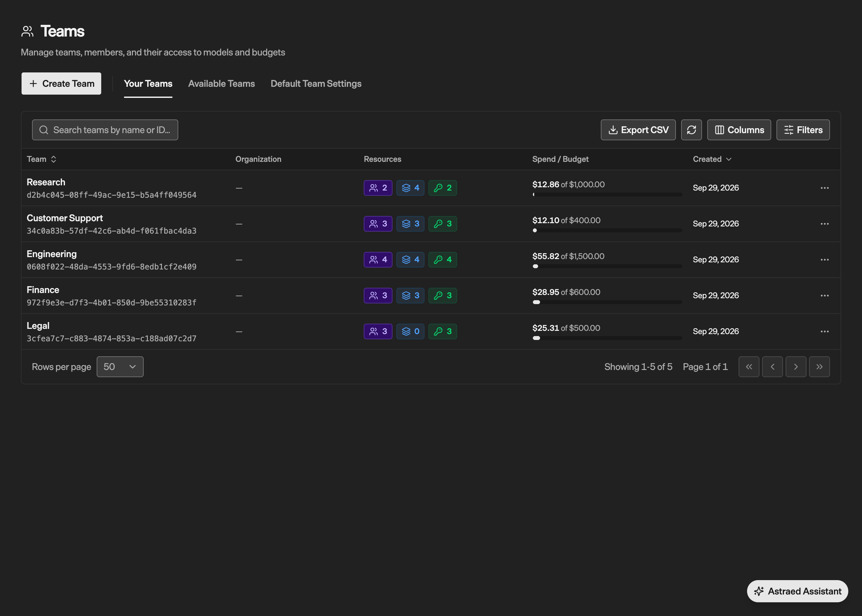The height and width of the screenshot is (616, 862).
Task: Open Default Team Settings tab
Action: pyautogui.click(x=316, y=84)
